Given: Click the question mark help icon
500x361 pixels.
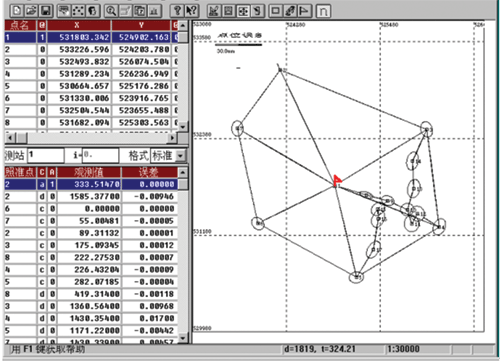Looking at the screenshot, I should tap(177, 10).
